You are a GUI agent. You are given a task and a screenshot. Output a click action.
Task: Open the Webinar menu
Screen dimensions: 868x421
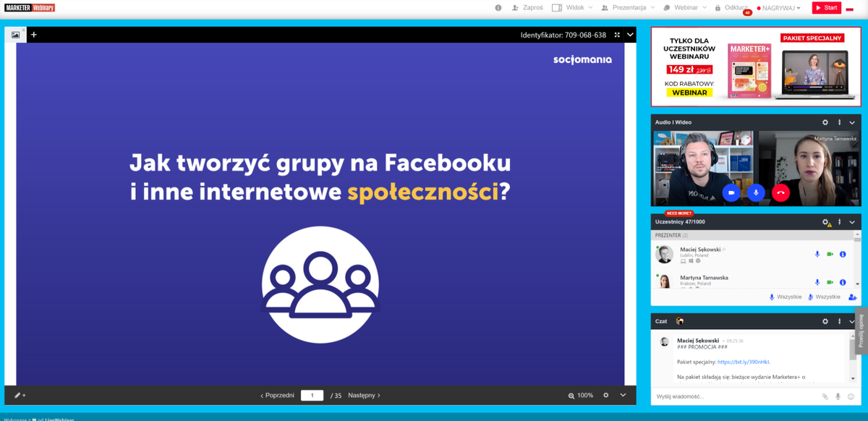684,8
